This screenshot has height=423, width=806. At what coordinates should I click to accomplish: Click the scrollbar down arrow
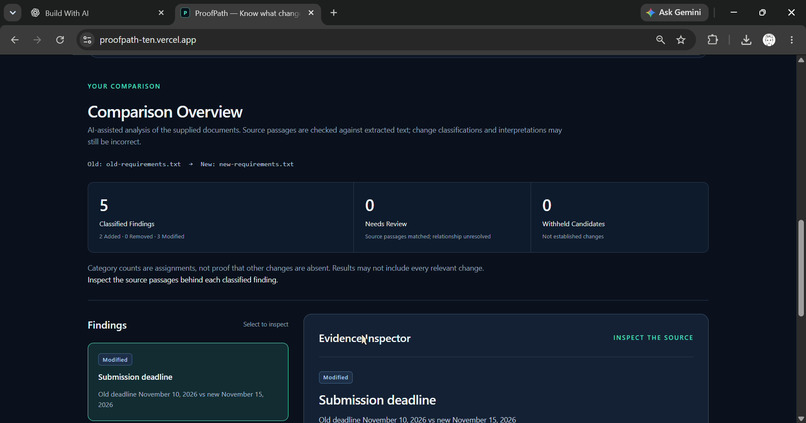point(801,418)
